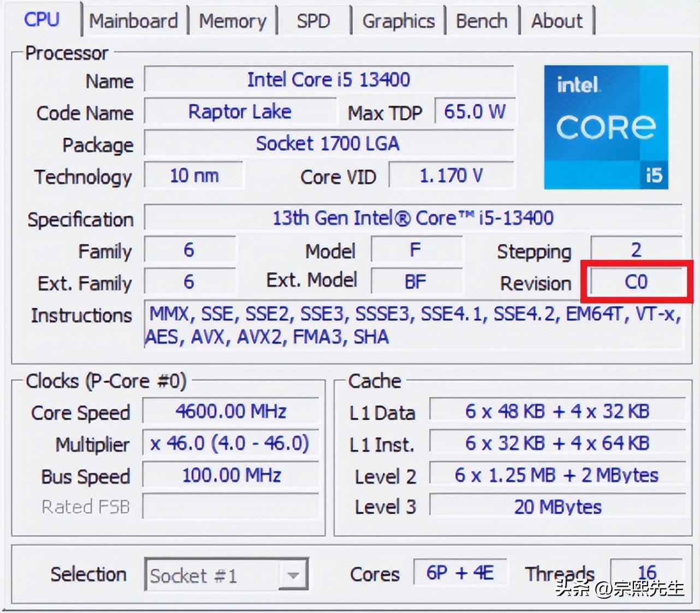The image size is (700, 613).
Task: Select the processor Name field showing Intel Core i5 13400
Action: click(329, 79)
